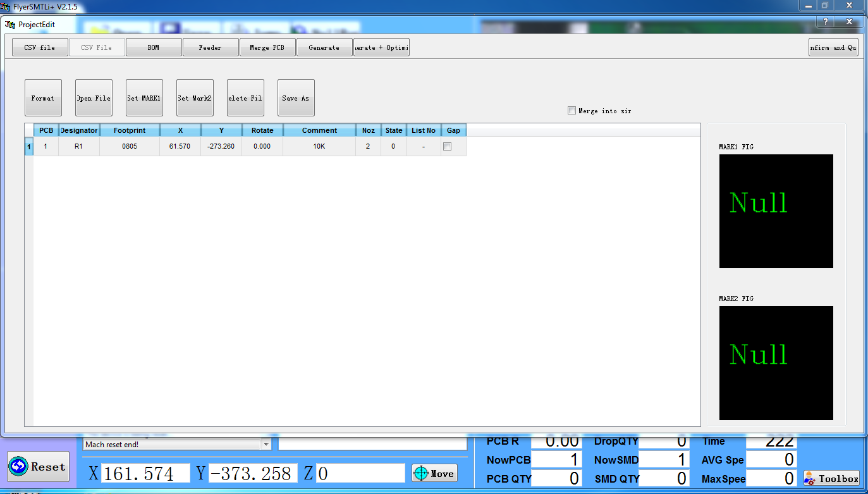Click the Gap column header
Viewport: 868px width, 494px height.
pos(453,130)
